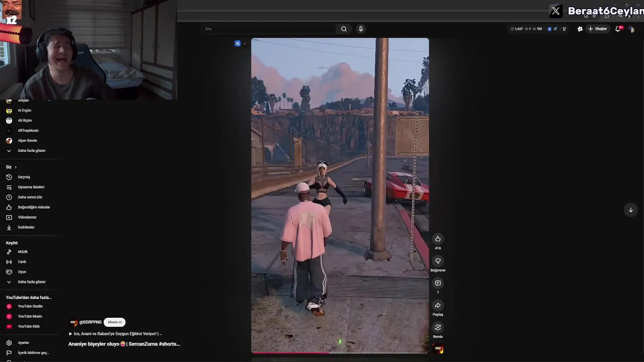This screenshot has height=362, width=644.
Task: Pause the Short by clicking the video
Action: click(x=340, y=196)
